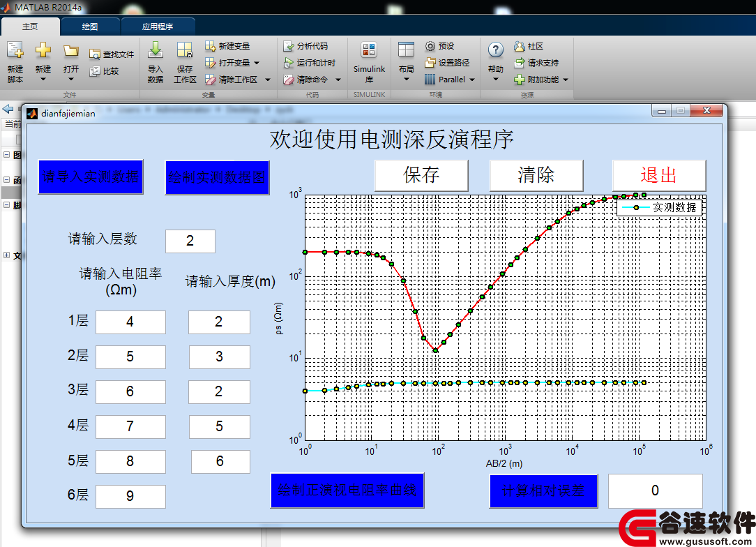Expand the Open (打开) dropdown arrow
The height and width of the screenshot is (547, 756).
pyautogui.click(x=71, y=79)
